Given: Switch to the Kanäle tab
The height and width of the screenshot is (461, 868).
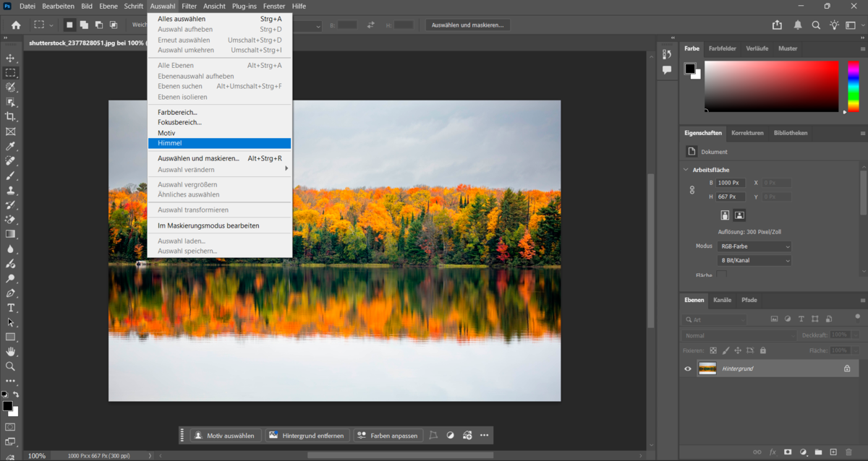Looking at the screenshot, I should [722, 300].
